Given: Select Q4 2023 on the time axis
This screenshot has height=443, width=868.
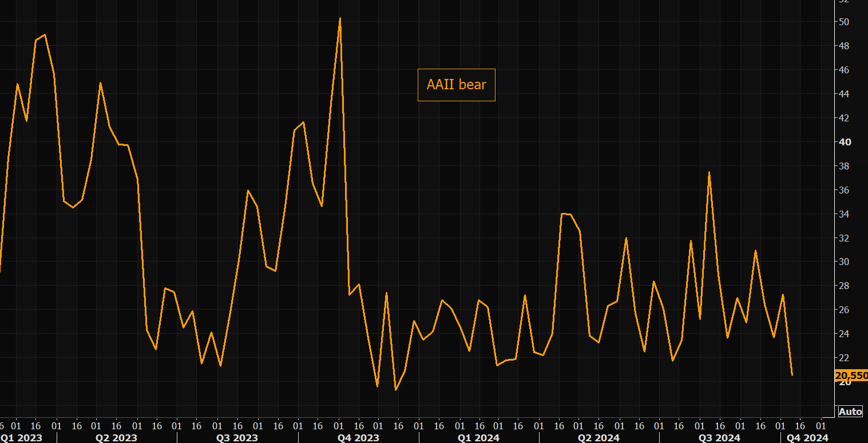Looking at the screenshot, I should (x=358, y=438).
